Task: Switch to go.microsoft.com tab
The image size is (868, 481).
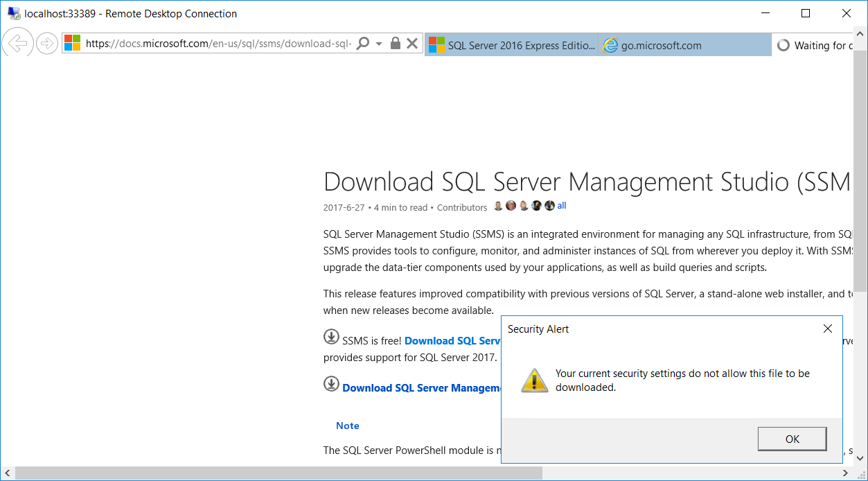Action: 684,45
